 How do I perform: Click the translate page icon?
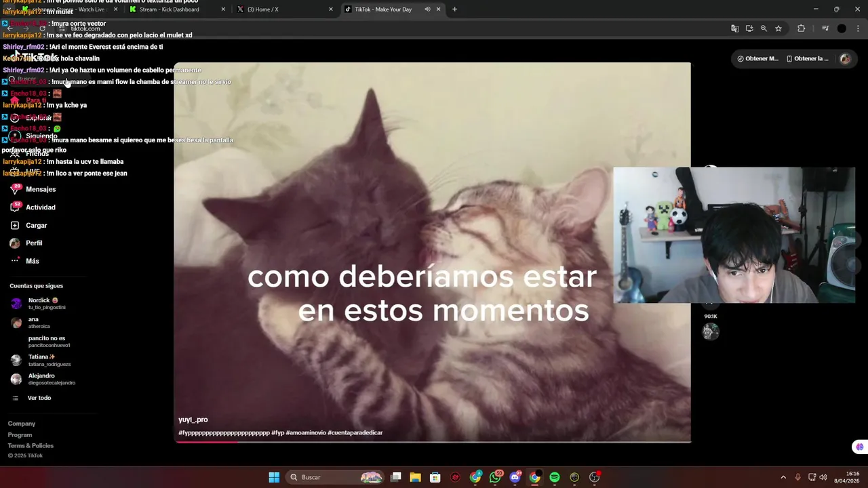(734, 28)
